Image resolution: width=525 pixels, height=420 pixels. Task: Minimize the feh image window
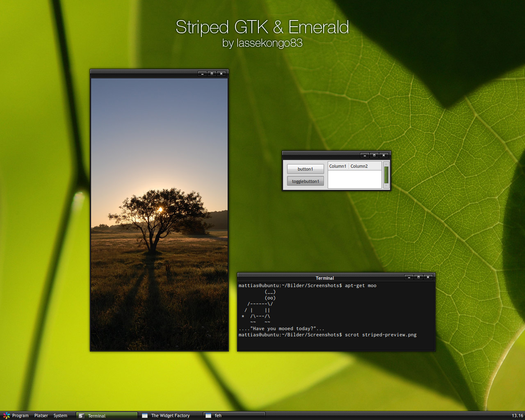click(x=202, y=74)
